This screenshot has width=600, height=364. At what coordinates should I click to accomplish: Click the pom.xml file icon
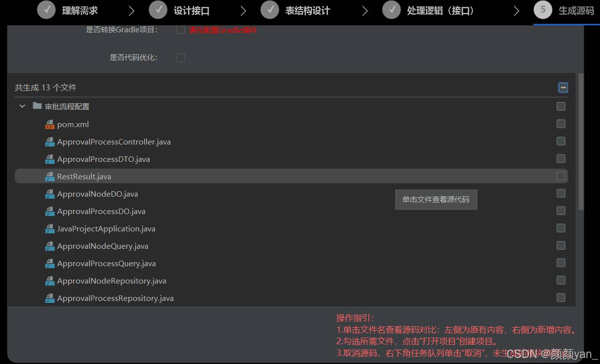pyautogui.click(x=50, y=125)
